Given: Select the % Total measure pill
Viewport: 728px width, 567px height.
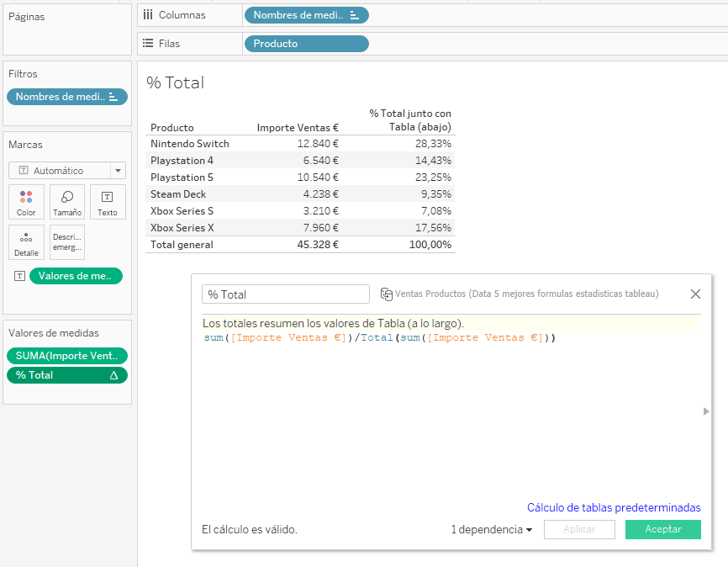Looking at the screenshot, I should point(67,375).
